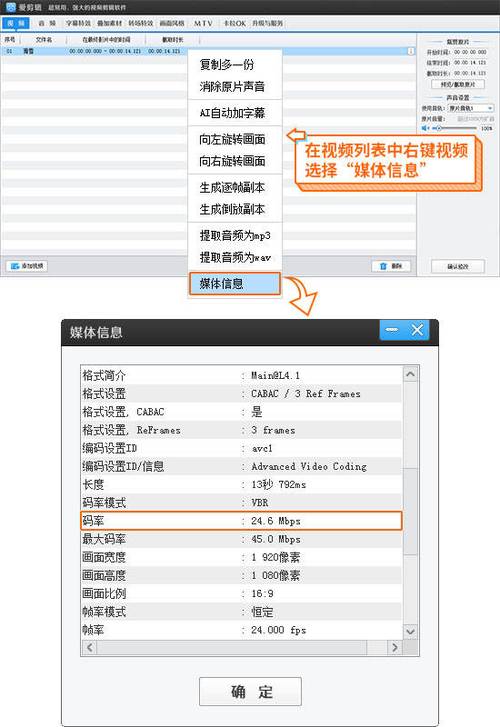Viewport: 500px width, 727px height.
Task: Click the up arrow of the media info scrollbar
Action: pyautogui.click(x=410, y=374)
